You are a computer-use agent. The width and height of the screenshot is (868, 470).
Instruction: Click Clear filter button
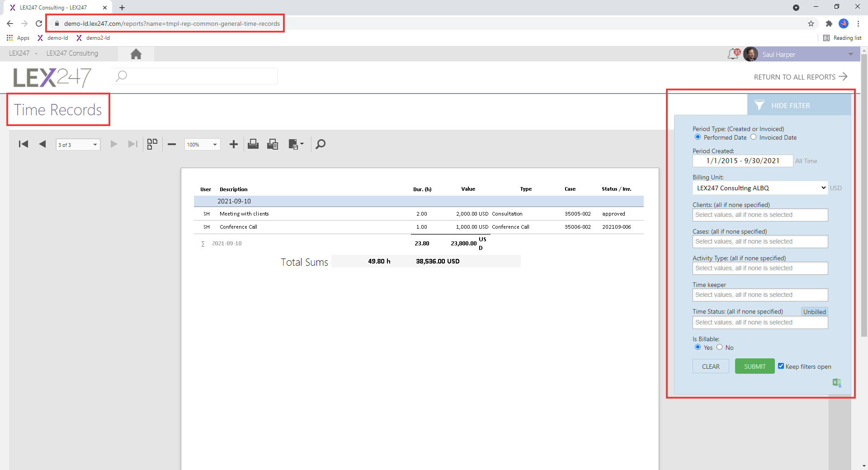pyautogui.click(x=711, y=366)
